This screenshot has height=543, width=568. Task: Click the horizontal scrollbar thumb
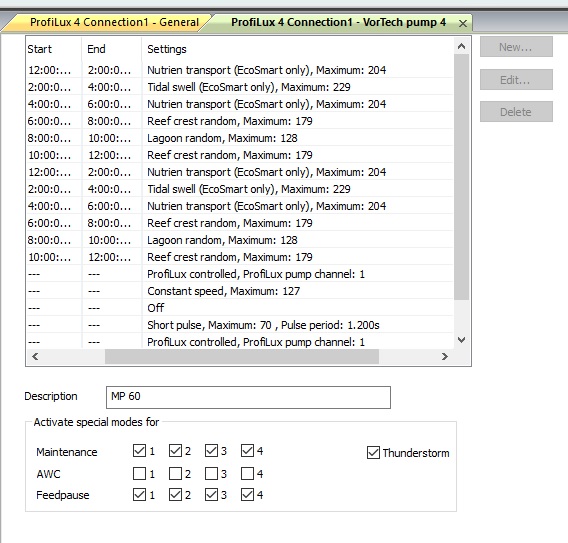(x=242, y=356)
